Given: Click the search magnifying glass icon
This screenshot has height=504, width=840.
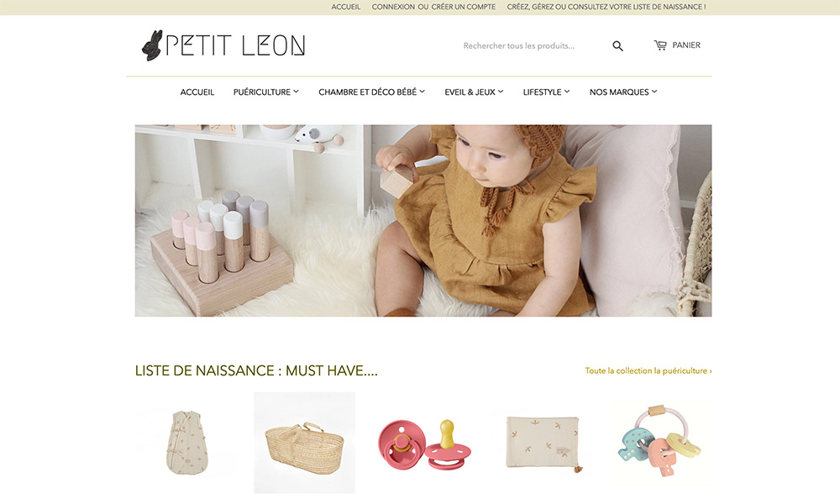Looking at the screenshot, I should point(617,46).
